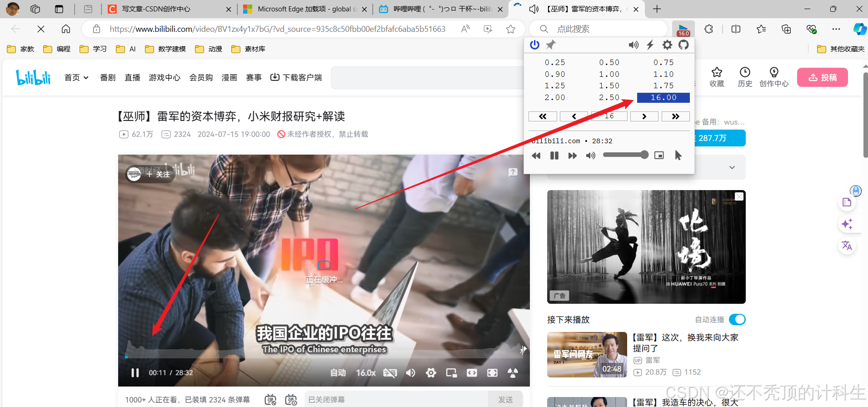Toggle 自动连播 autoplay switch
868x407 pixels.
pyautogui.click(x=737, y=320)
